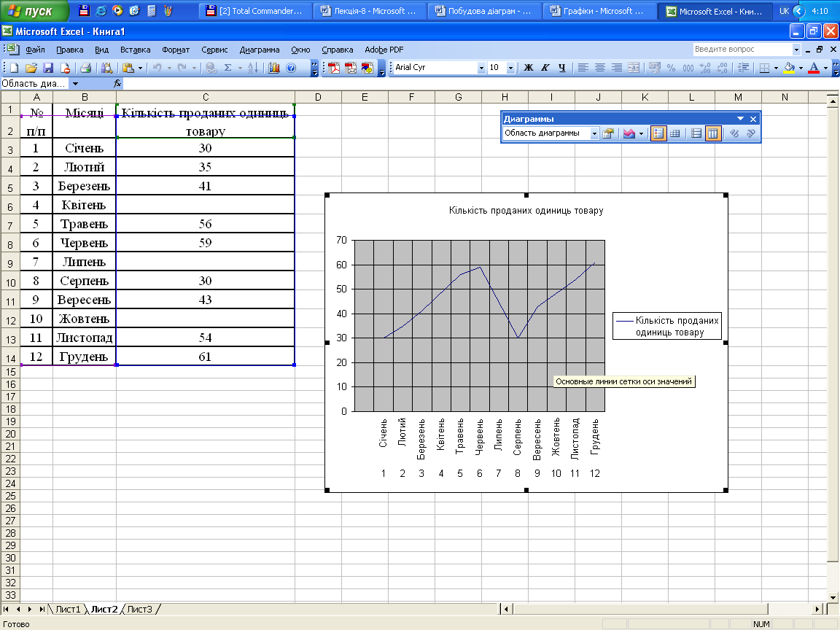Screen dimensions: 840x630
Task: Expand the chart type dropdown arrow
Action: coord(641,133)
